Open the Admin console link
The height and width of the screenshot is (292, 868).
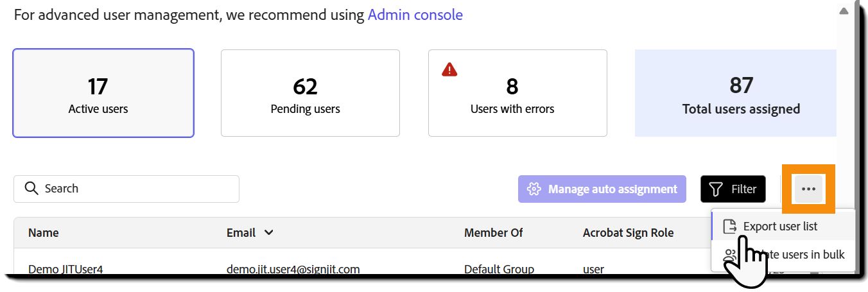pos(415,15)
